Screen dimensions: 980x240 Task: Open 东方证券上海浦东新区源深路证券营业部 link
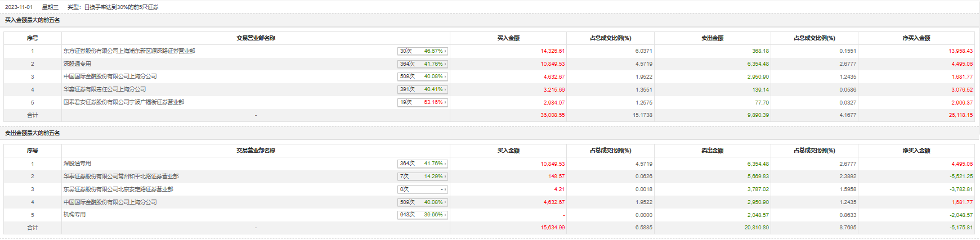pyautogui.click(x=129, y=51)
